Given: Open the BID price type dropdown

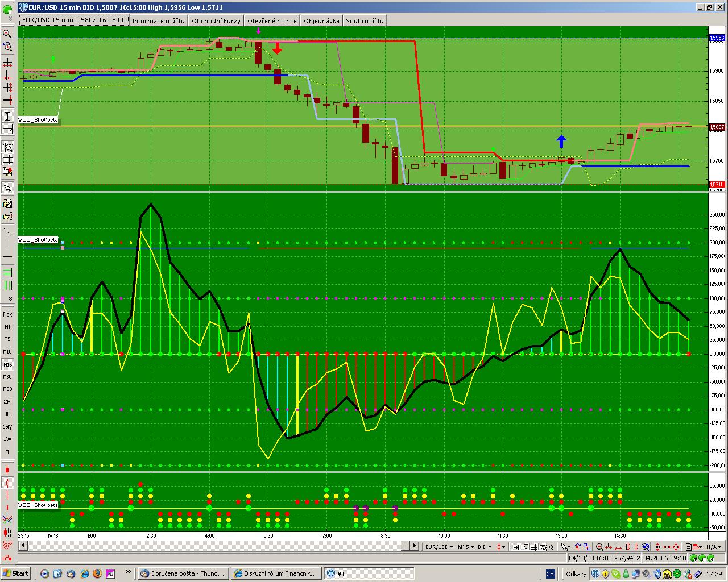Looking at the screenshot, I should (485, 547).
